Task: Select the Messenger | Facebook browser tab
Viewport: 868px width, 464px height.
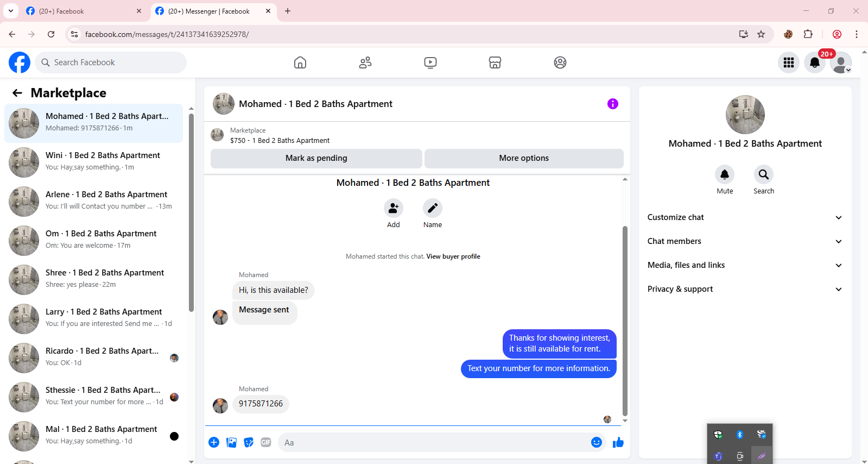Action: point(214,11)
